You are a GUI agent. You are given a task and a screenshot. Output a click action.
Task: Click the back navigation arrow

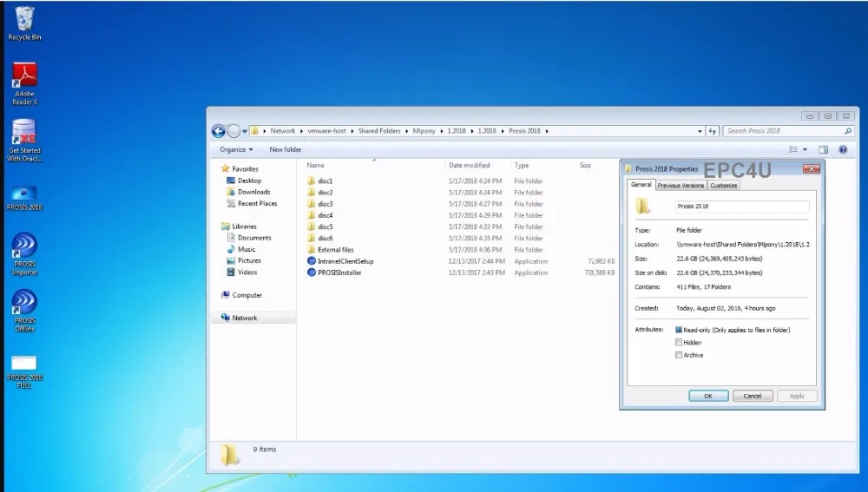pyautogui.click(x=219, y=131)
